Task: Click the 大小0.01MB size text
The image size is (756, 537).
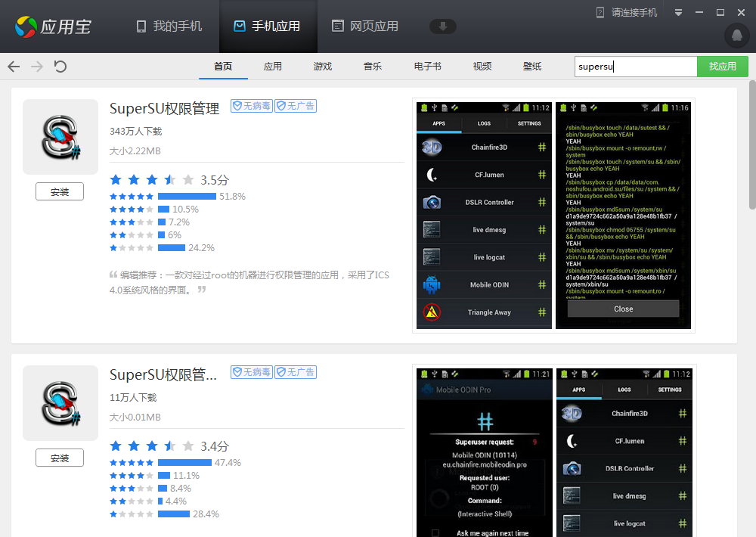Action: tap(135, 417)
